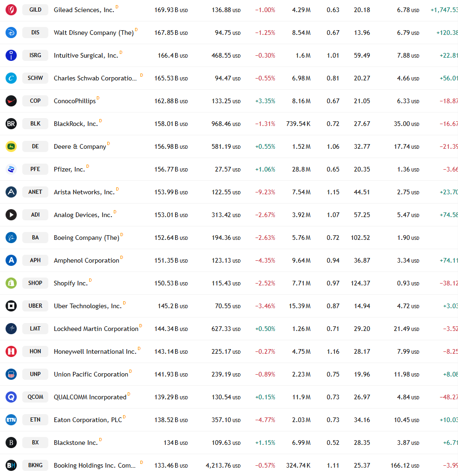This screenshot has height=476, width=458.
Task: Click the Union Pacific logo icon
Action: point(11,374)
